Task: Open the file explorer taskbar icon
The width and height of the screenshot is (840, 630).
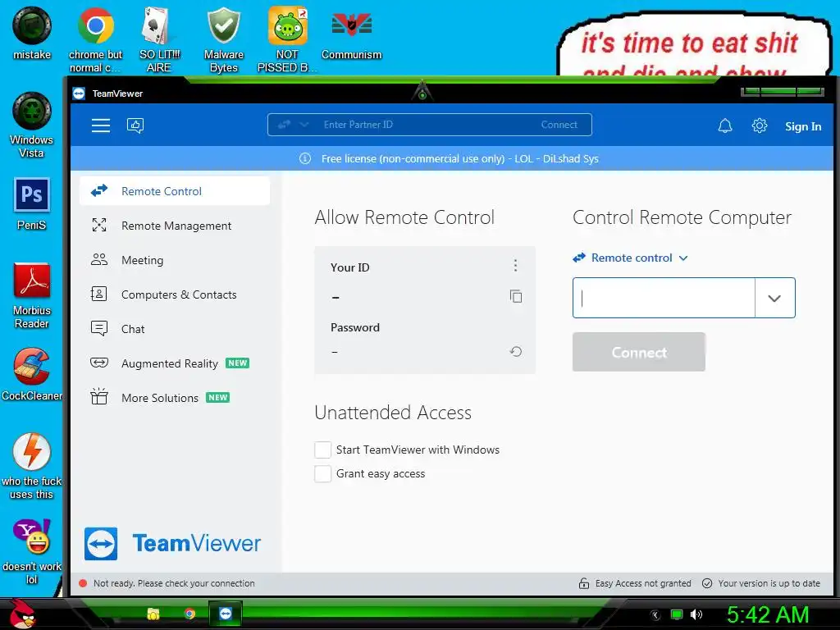Action: [153, 614]
